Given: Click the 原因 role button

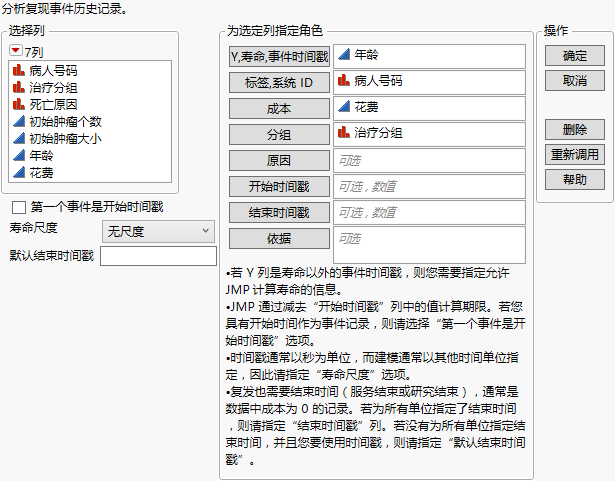Looking at the screenshot, I should pos(279,160).
